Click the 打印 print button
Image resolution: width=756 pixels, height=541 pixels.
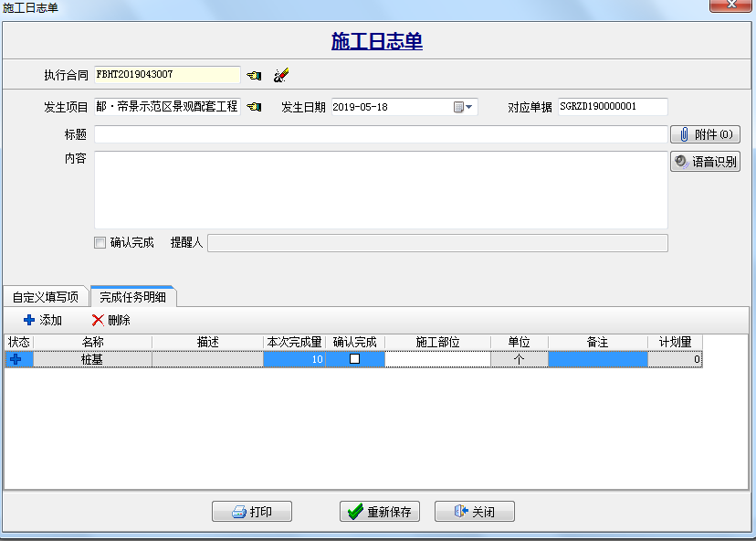tap(251, 512)
